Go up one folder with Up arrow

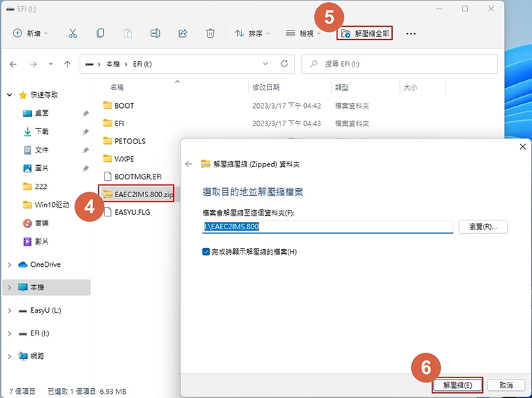[67, 64]
